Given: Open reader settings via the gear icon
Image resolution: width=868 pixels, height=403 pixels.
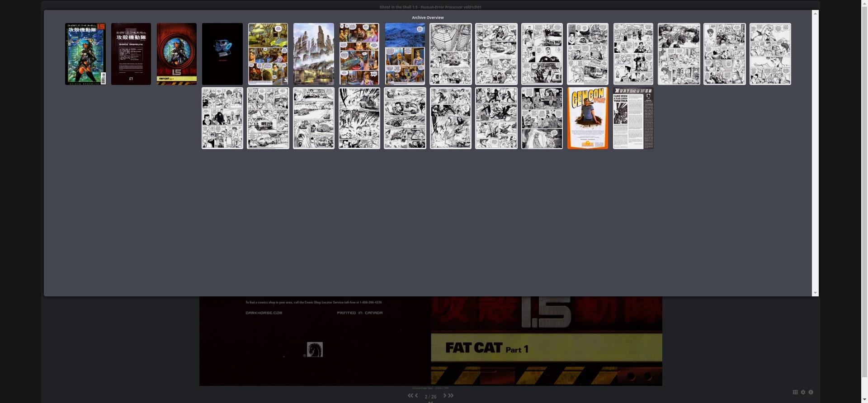Looking at the screenshot, I should point(803,392).
